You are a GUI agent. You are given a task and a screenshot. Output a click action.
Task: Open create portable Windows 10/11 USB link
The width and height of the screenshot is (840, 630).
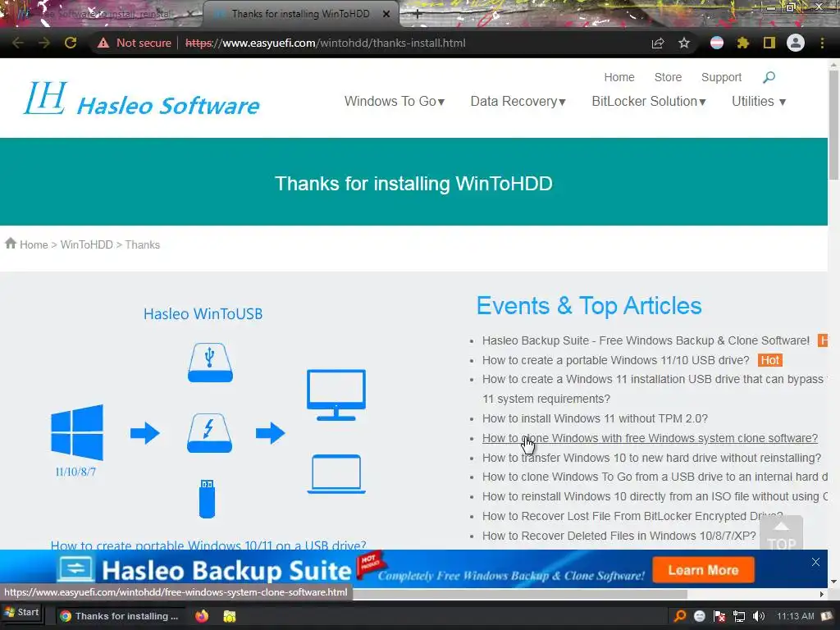(208, 546)
